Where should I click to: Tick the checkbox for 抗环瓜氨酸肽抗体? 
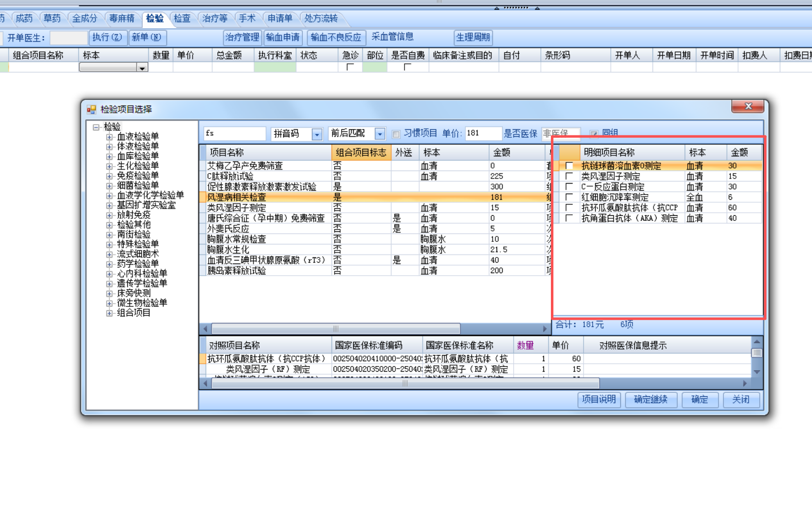(x=569, y=208)
